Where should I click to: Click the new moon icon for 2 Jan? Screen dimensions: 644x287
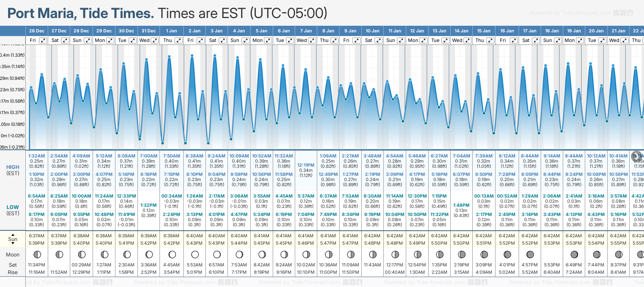195,254
